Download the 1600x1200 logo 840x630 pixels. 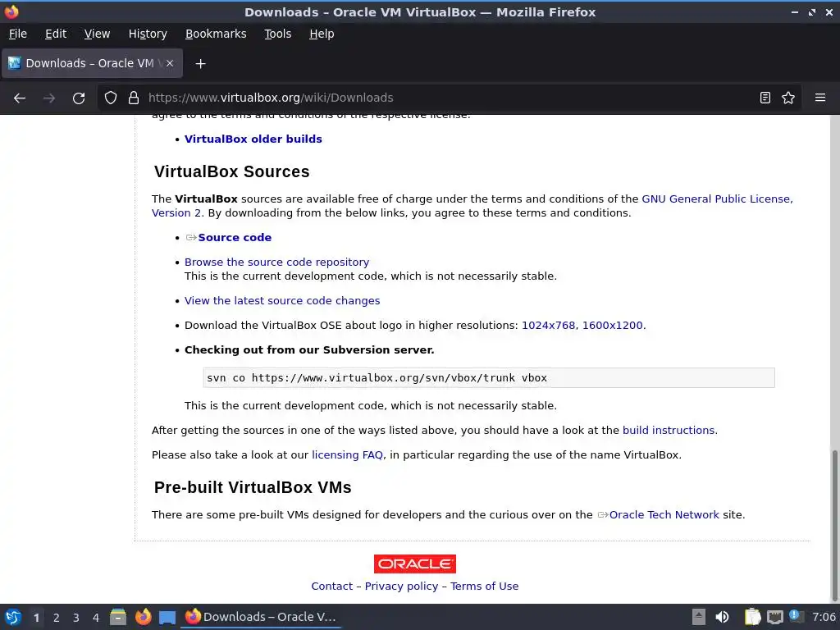click(612, 325)
